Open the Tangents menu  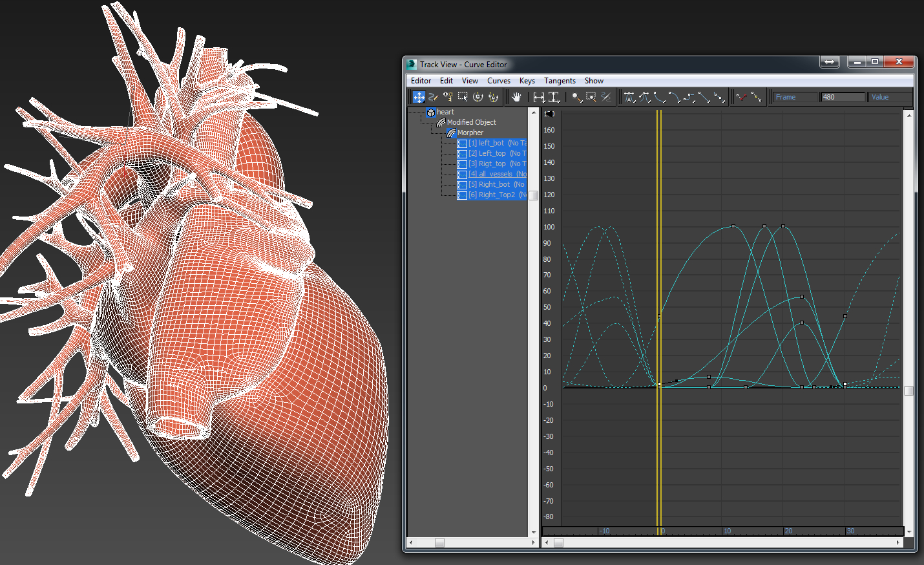[560, 80]
